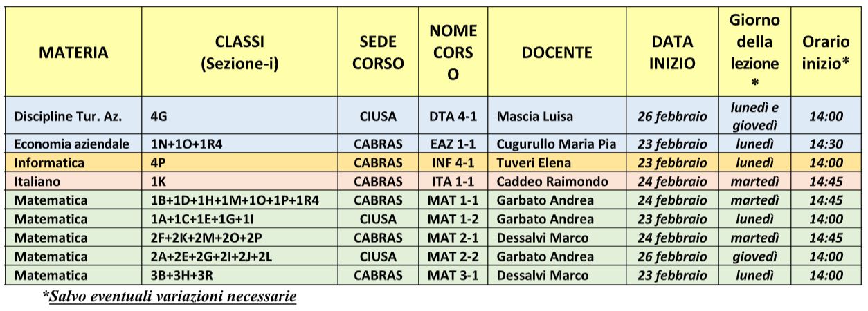Viewport: 868px width, 311px height.
Task: Click the MATERIA column header
Action: click(x=73, y=53)
